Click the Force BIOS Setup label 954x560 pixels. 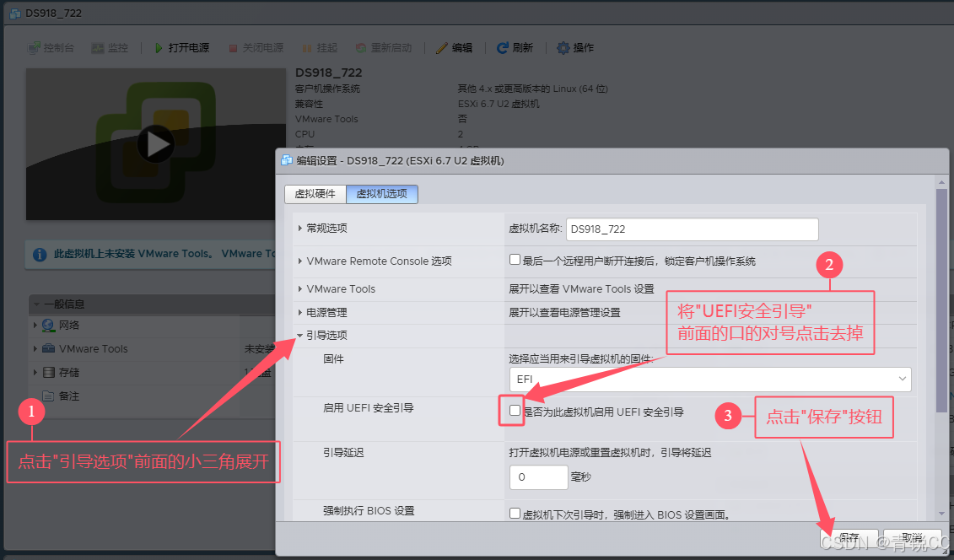pyautogui.click(x=369, y=511)
